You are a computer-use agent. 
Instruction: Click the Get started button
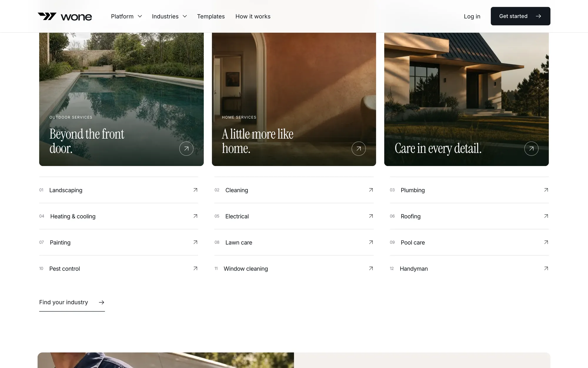tap(520, 16)
